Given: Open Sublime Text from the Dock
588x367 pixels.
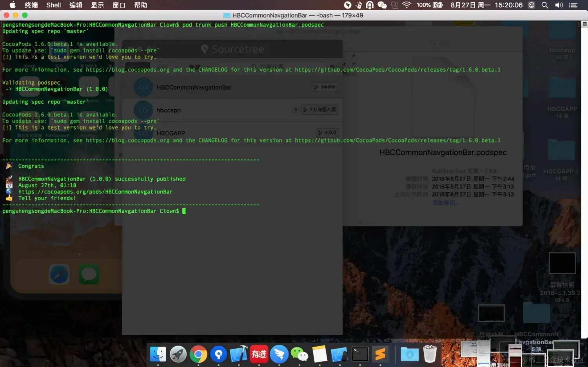Looking at the screenshot, I should (x=380, y=354).
